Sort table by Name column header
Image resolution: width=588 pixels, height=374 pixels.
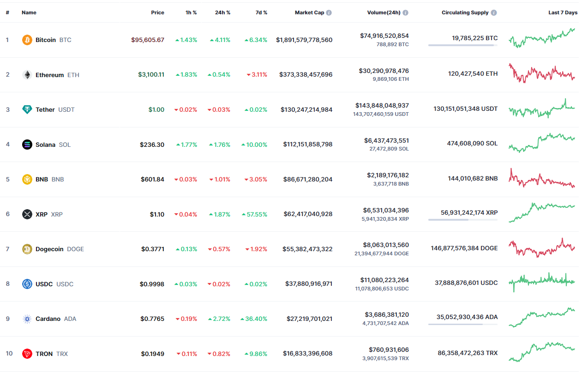(x=29, y=13)
